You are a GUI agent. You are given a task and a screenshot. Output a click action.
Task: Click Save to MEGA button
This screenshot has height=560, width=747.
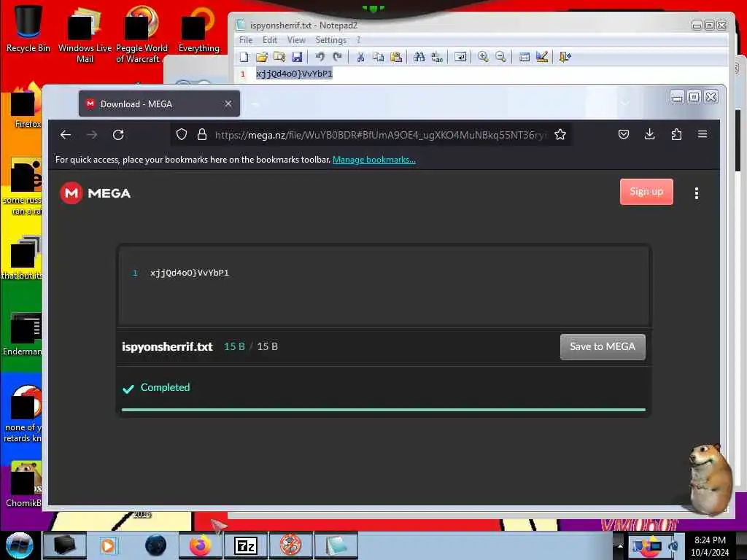[603, 346]
